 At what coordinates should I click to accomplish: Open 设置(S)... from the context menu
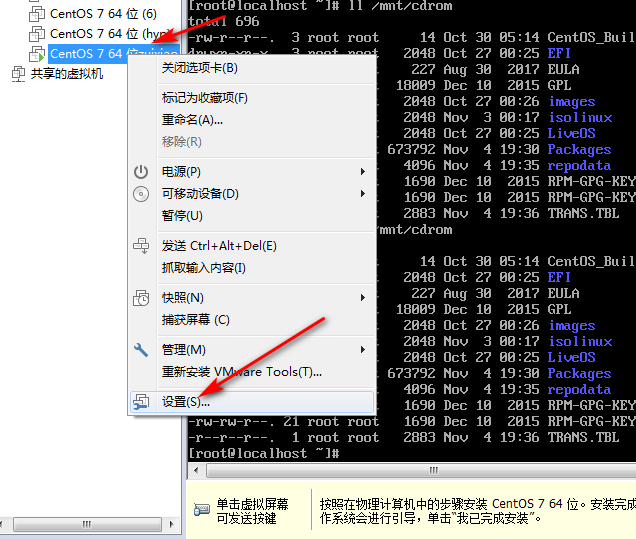coord(252,402)
